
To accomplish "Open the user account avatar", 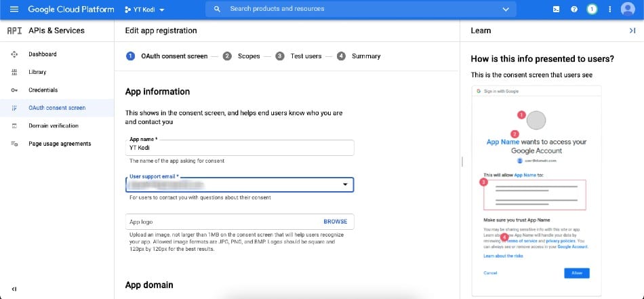I will click(628, 9).
